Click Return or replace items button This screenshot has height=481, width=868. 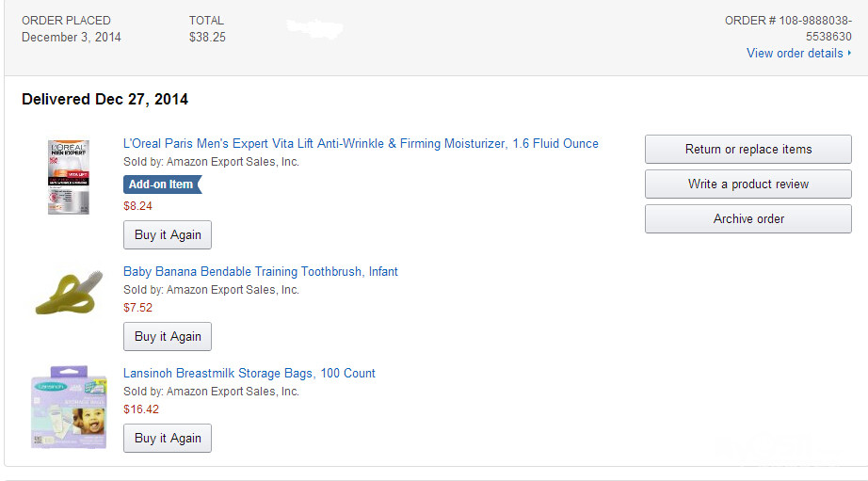pos(747,150)
